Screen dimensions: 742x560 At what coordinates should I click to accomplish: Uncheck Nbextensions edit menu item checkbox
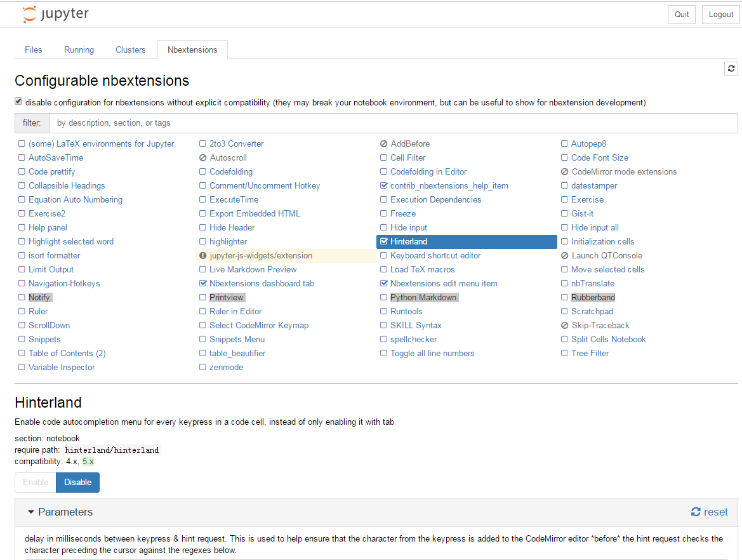click(x=384, y=283)
